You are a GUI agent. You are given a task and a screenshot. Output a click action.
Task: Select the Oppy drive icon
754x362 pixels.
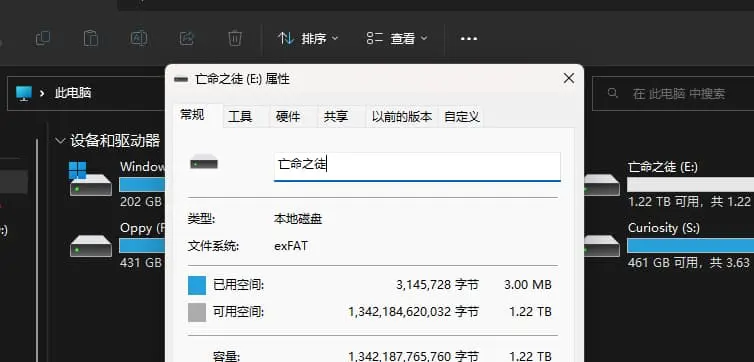90,245
